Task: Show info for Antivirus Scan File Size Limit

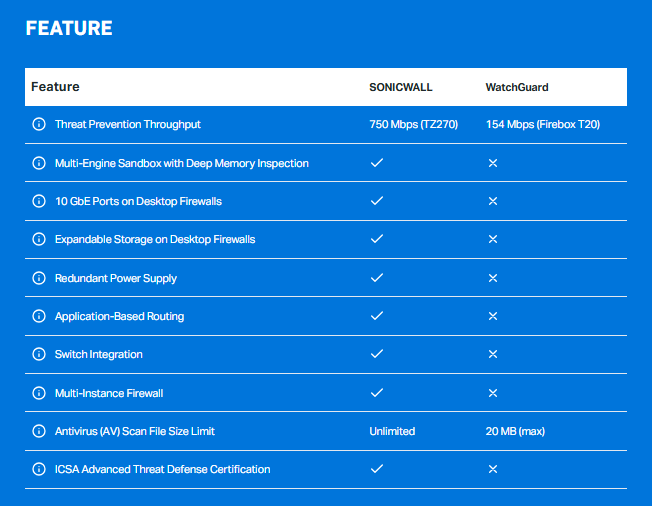Action: click(39, 431)
